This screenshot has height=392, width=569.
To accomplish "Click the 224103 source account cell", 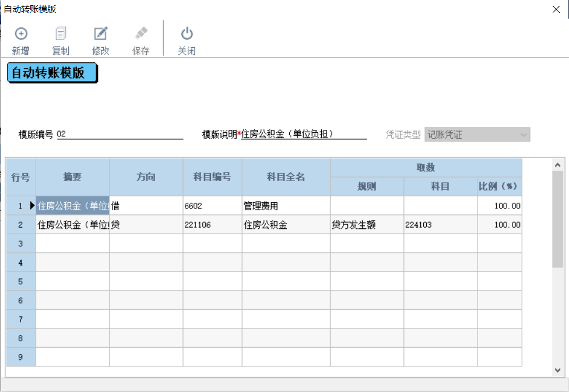I will (x=441, y=225).
